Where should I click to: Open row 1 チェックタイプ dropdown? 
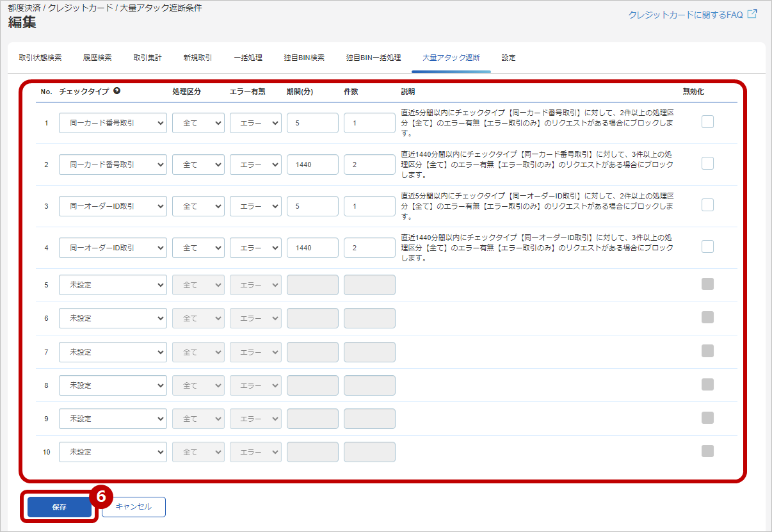click(113, 123)
